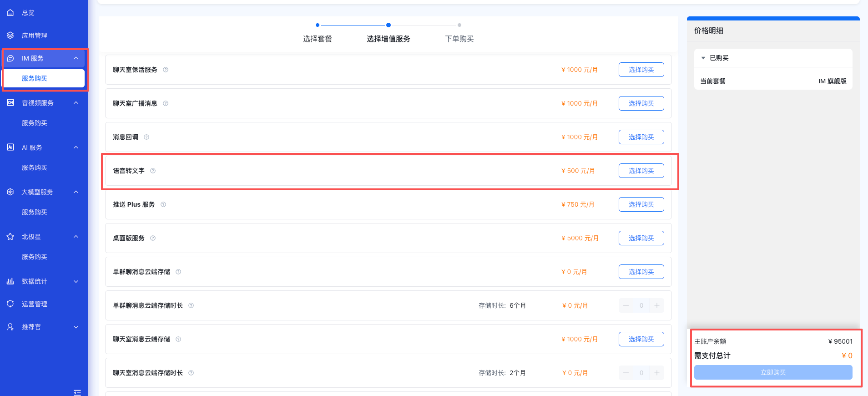Click 选择购买 for 单群聊消息云端存储

pos(641,272)
